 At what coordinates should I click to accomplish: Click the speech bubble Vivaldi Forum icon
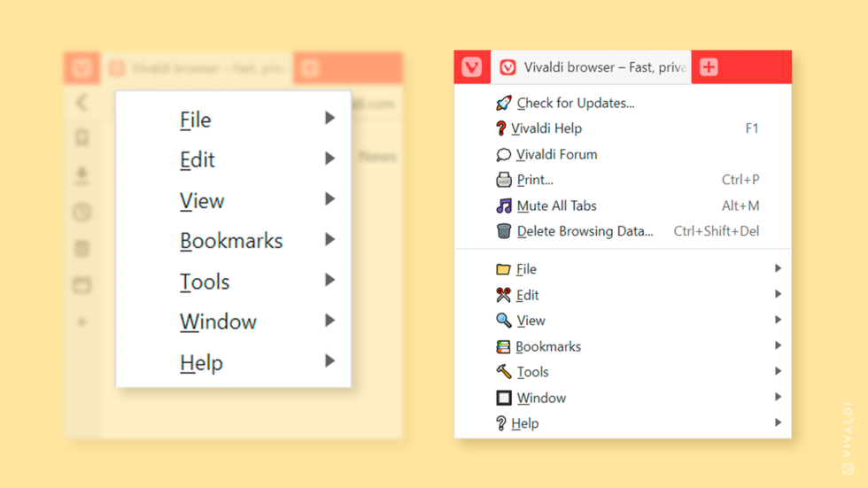(503, 154)
